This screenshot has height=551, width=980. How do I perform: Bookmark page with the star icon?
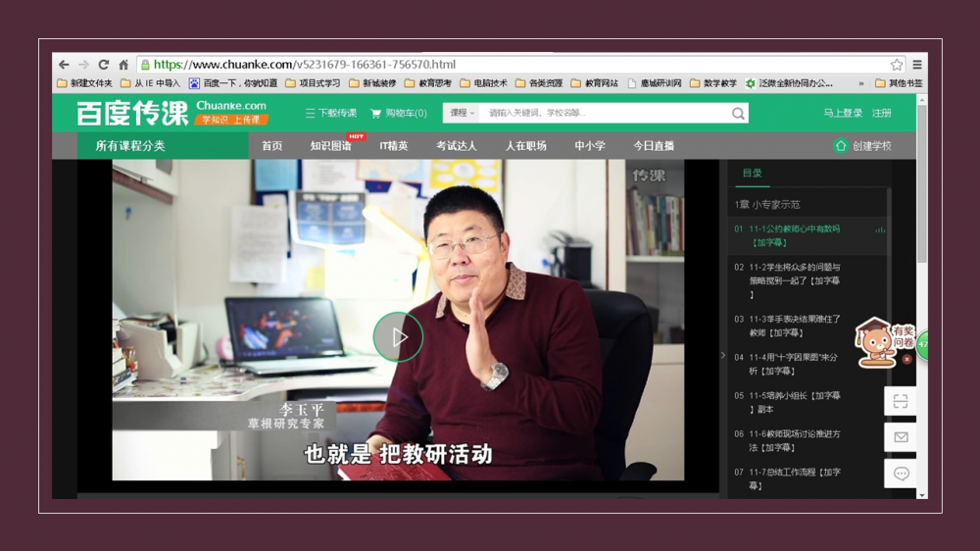(x=896, y=65)
